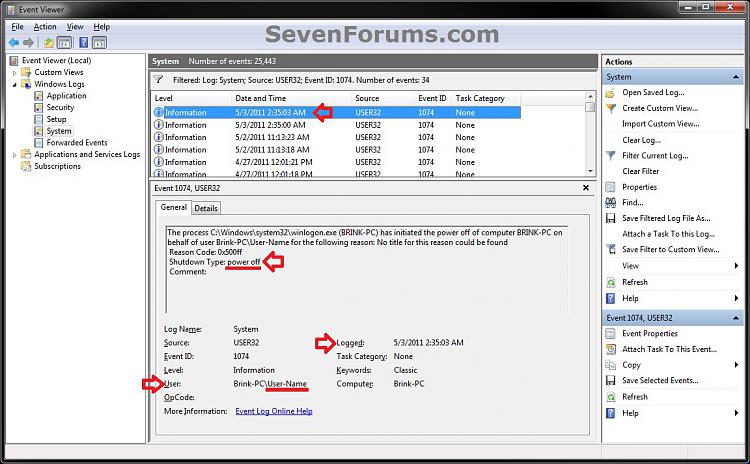Click the Copy icon in Actions pane
This screenshot has width=750, height=464.
coord(610,365)
